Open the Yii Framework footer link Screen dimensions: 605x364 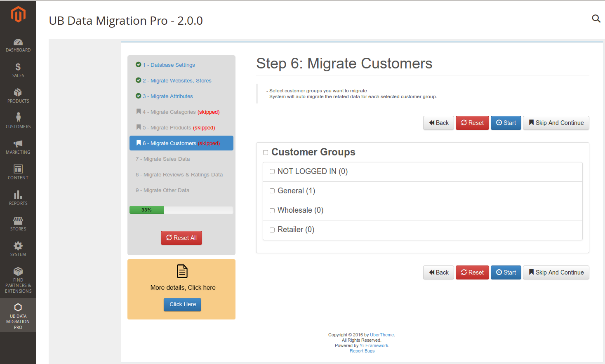374,346
